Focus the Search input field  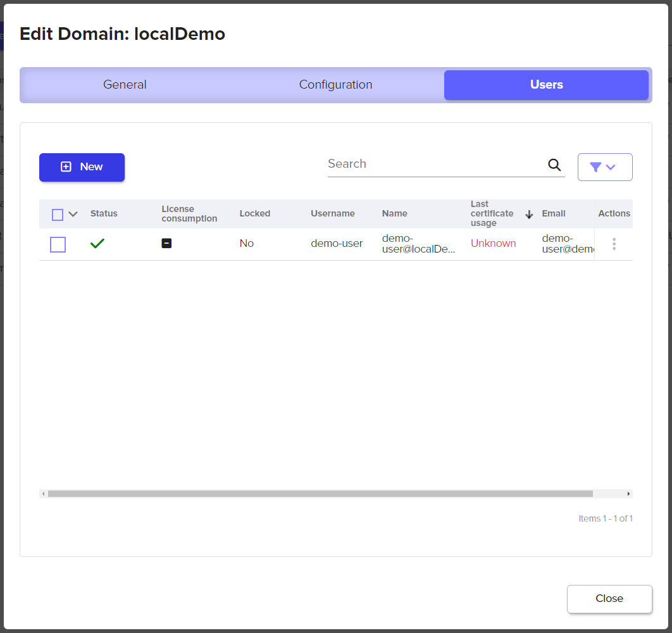(433, 164)
